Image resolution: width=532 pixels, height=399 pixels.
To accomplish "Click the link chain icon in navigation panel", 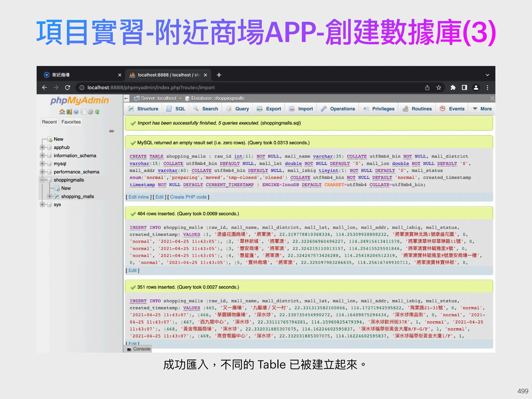I will pos(111,131).
